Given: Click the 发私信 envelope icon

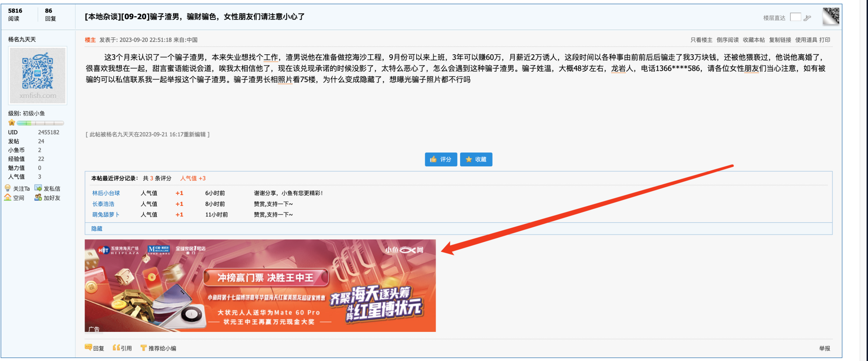Looking at the screenshot, I should pyautogui.click(x=38, y=188).
